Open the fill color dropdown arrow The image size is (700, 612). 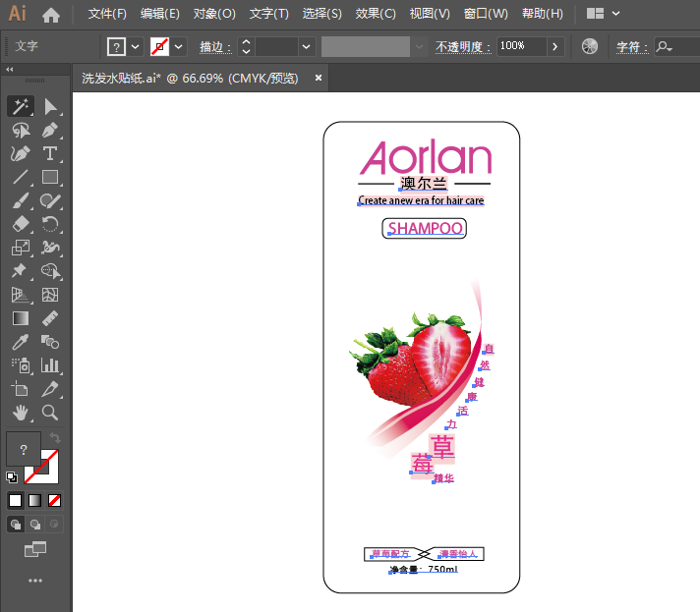(x=136, y=46)
